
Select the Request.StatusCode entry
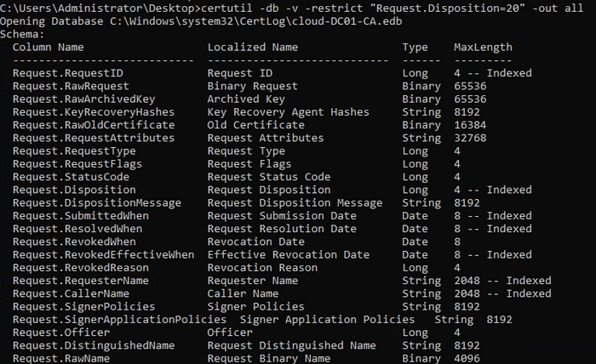tap(71, 177)
